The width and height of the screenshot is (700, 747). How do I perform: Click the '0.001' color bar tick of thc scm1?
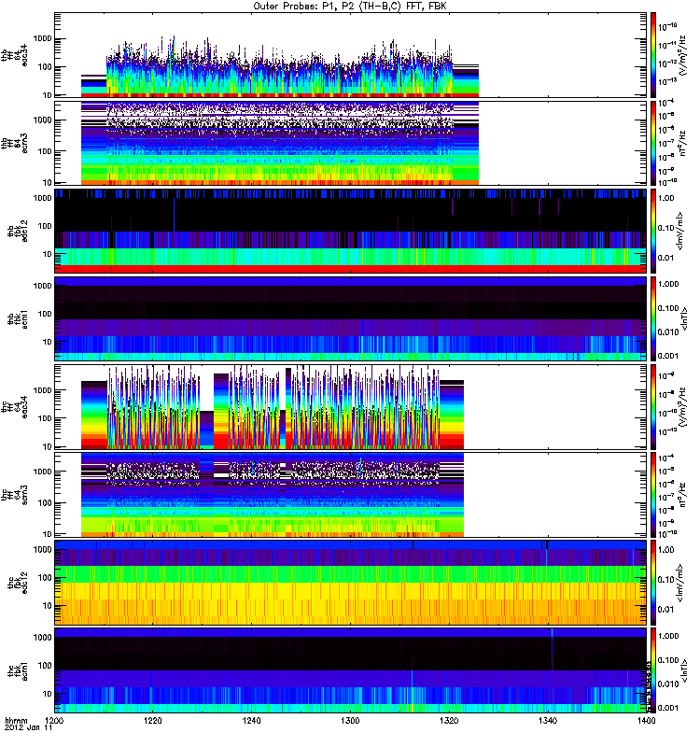click(x=668, y=708)
